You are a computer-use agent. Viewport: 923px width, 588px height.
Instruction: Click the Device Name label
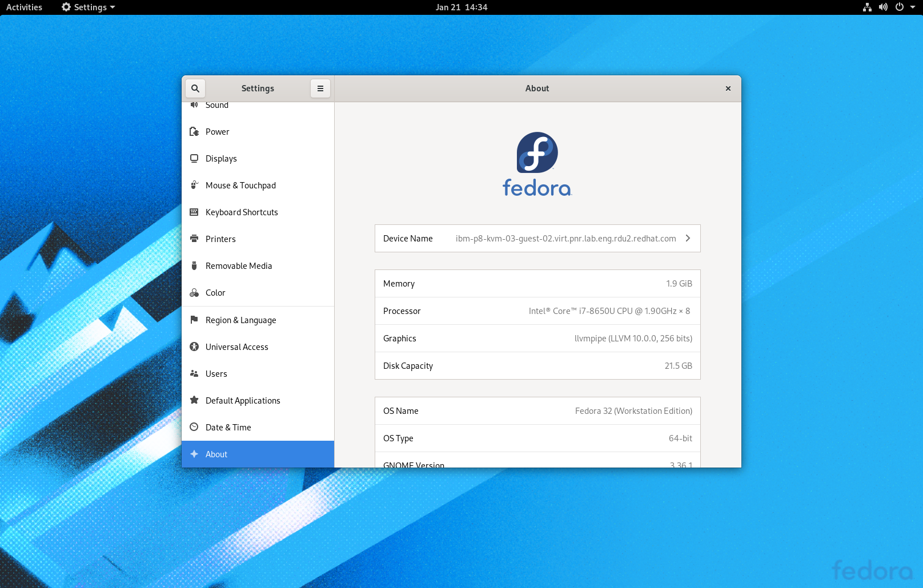tap(408, 239)
